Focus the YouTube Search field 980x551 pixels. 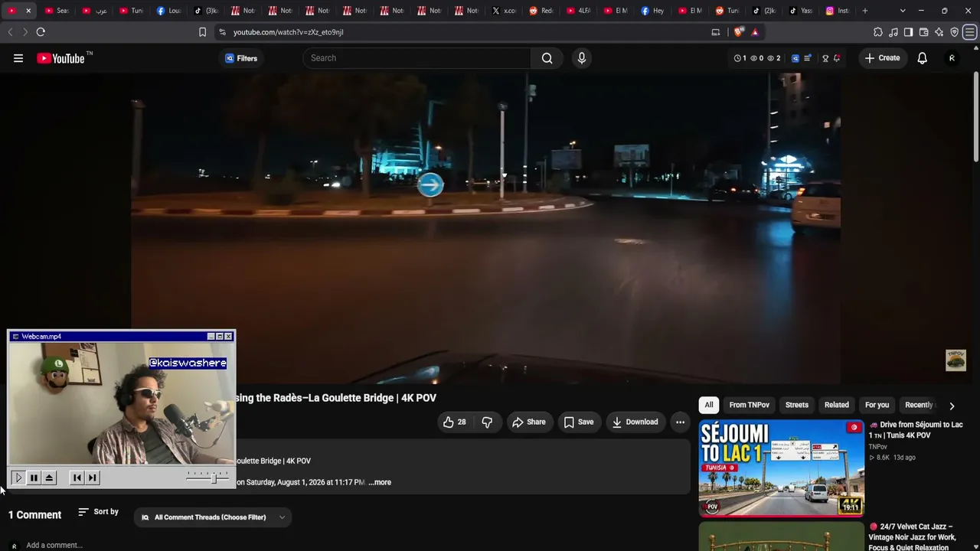(x=417, y=58)
